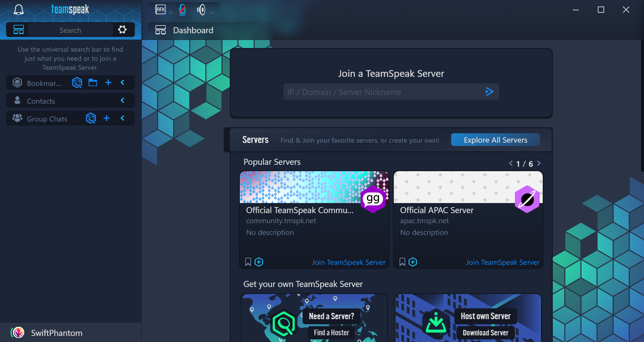Click the Bookmarks server search icon

tap(77, 83)
